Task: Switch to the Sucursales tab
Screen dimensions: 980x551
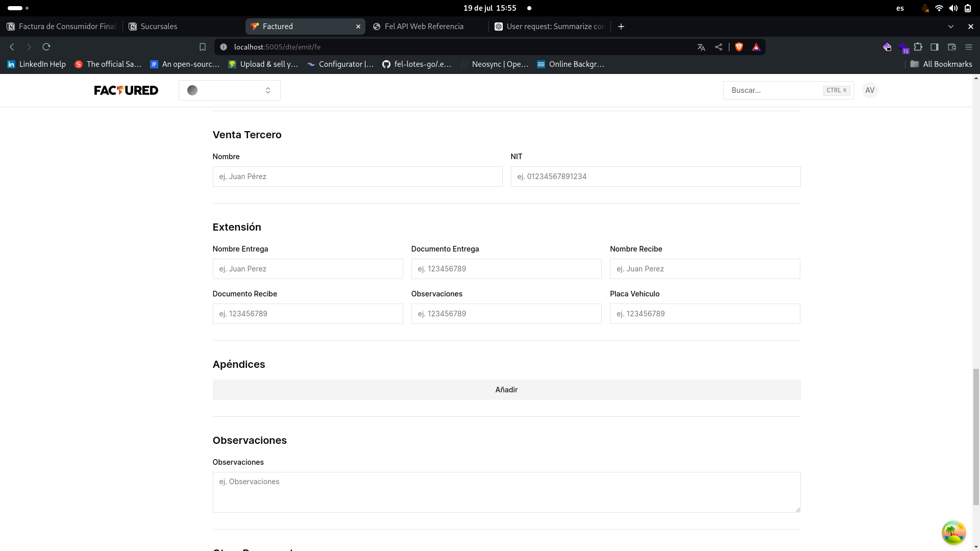Action: pos(159,27)
